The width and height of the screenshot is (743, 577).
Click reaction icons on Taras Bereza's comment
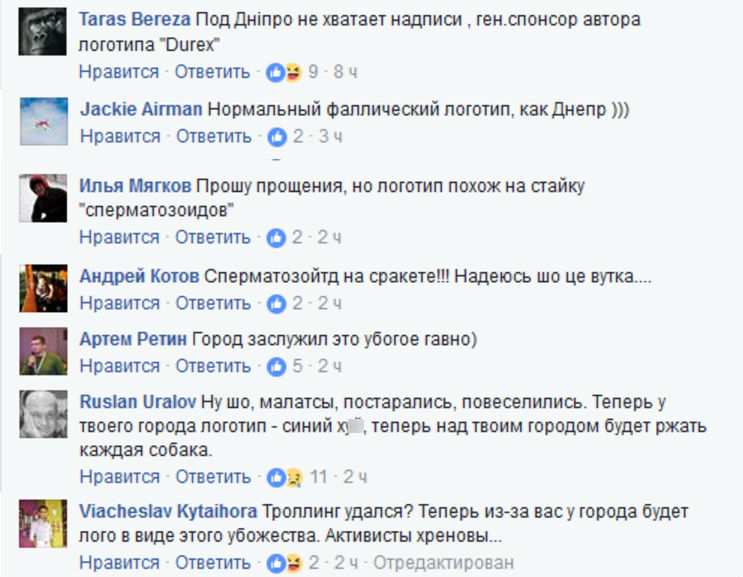(x=283, y=72)
